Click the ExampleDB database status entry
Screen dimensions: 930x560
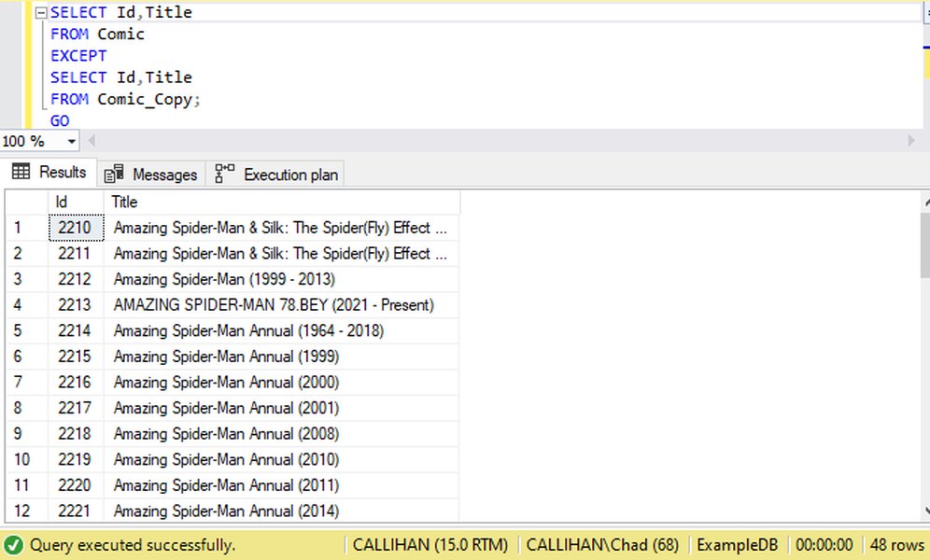pos(738,544)
